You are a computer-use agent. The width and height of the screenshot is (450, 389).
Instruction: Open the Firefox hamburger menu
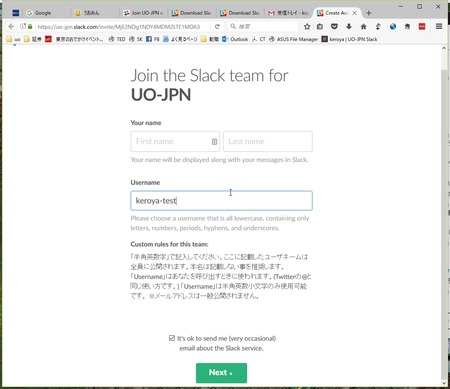click(x=439, y=27)
